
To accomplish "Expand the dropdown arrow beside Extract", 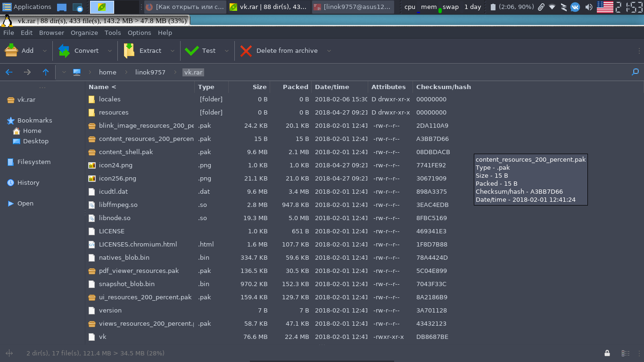I will pyautogui.click(x=173, y=51).
